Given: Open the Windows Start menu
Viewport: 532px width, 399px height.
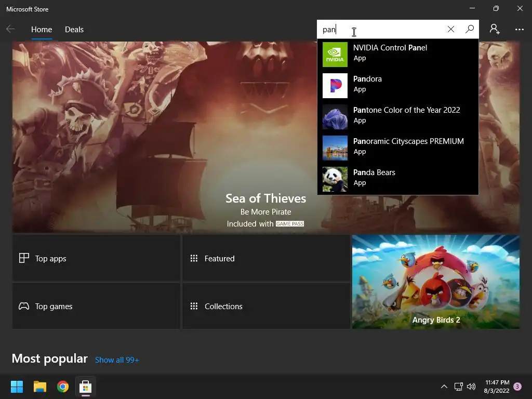Looking at the screenshot, I should (17, 387).
